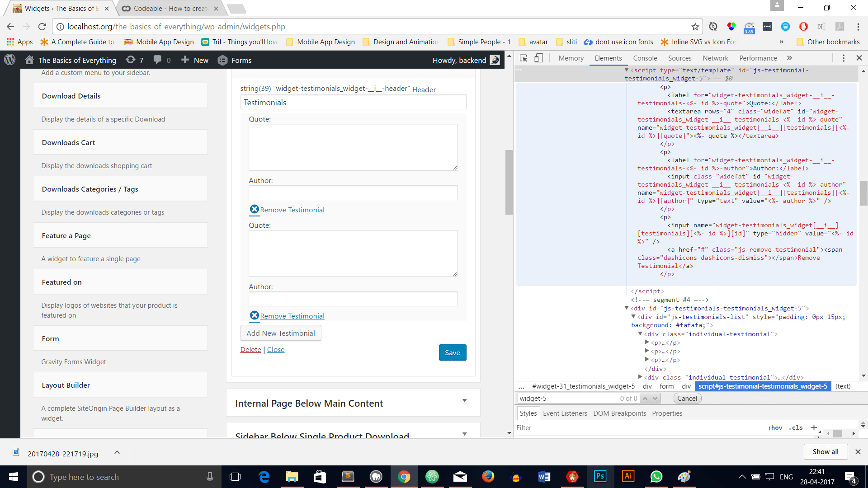The width and height of the screenshot is (868, 488).
Task: Click the Add New Testimonial button
Action: (x=281, y=333)
